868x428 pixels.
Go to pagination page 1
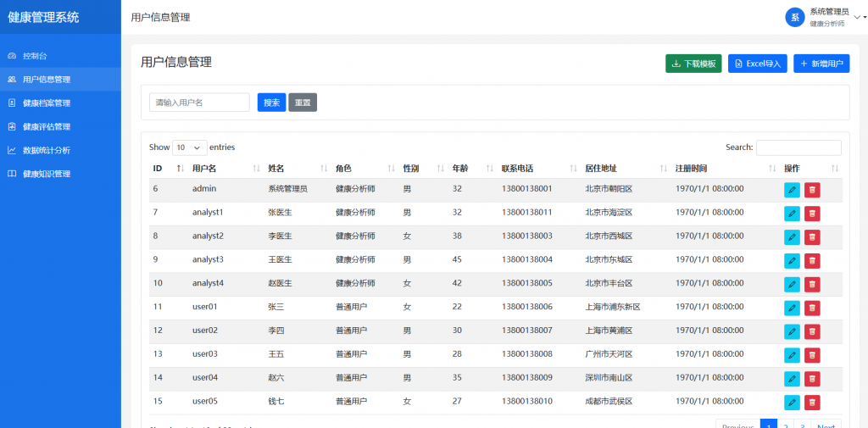point(768,425)
